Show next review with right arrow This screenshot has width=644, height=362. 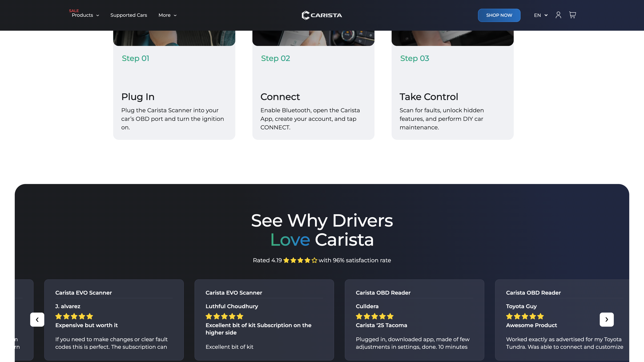607,320
